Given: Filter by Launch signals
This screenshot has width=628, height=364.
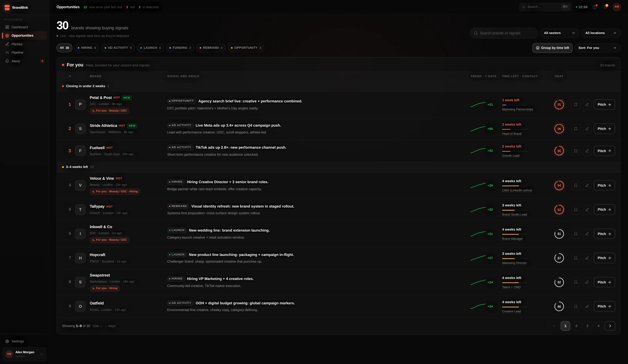Looking at the screenshot, I should (150, 48).
